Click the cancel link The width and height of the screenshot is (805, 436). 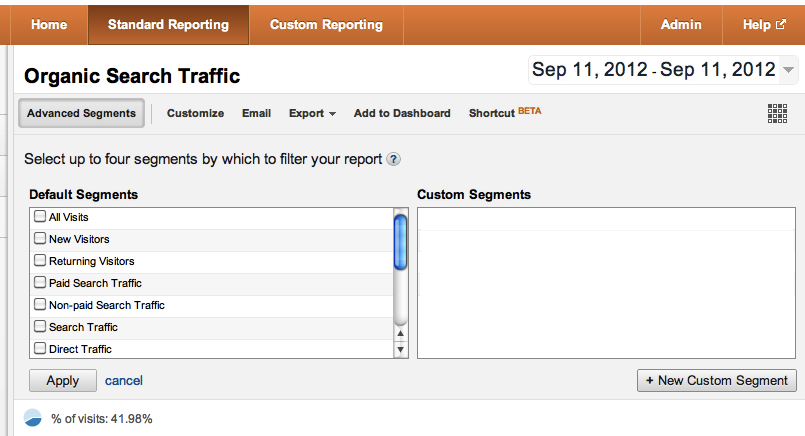[x=124, y=381]
